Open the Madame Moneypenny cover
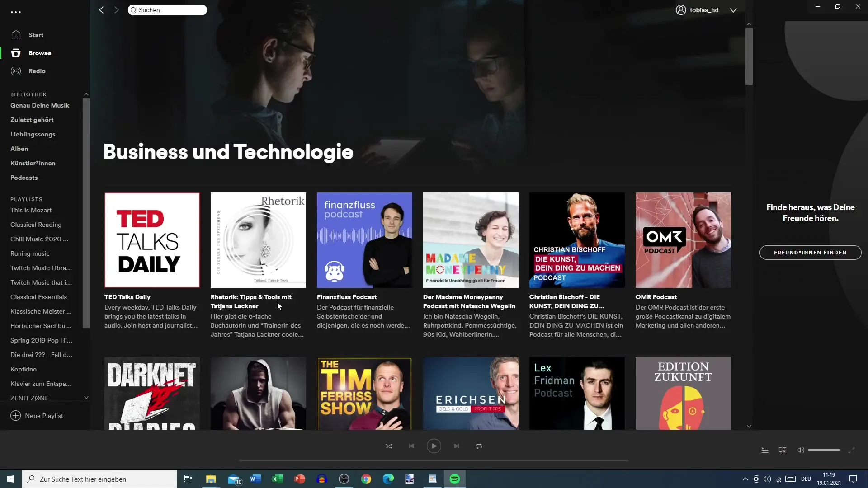The width and height of the screenshot is (868, 488). coord(471,240)
